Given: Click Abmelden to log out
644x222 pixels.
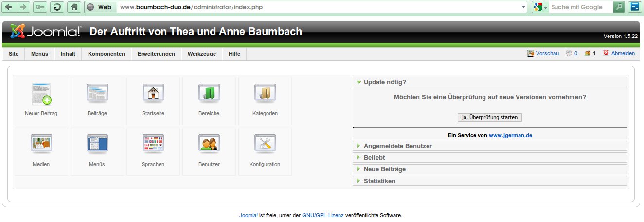Looking at the screenshot, I should pyautogui.click(x=623, y=54).
